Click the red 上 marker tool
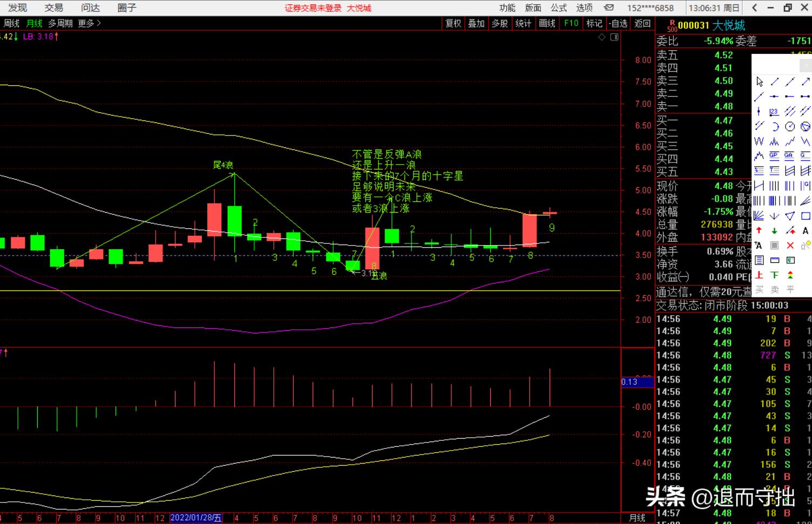The width and height of the screenshot is (812, 524). (760, 275)
